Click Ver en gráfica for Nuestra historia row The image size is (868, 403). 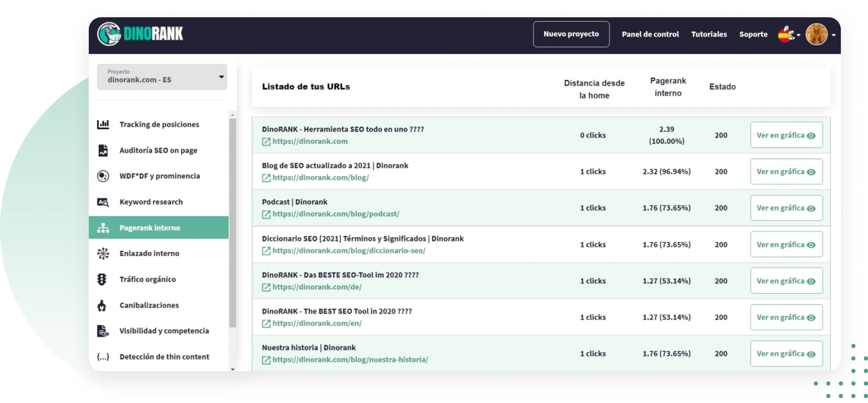[786, 354]
